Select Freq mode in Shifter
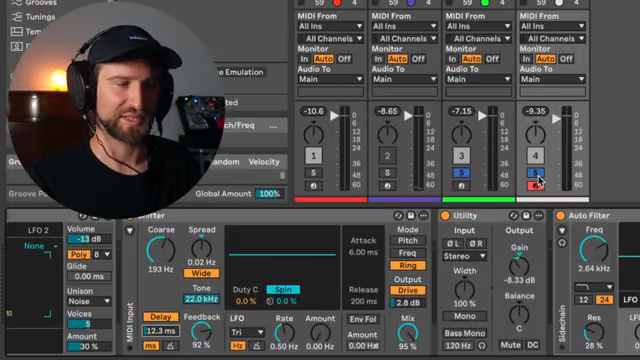Image resolution: width=640 pixels, height=360 pixels. click(408, 253)
